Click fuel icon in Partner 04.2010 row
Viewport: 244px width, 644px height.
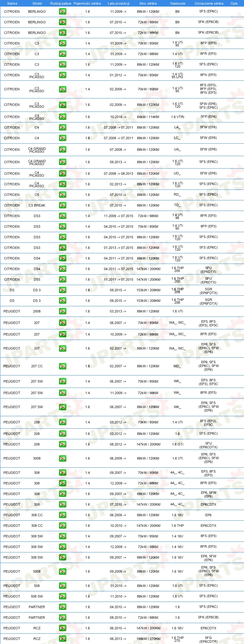pos(62,607)
